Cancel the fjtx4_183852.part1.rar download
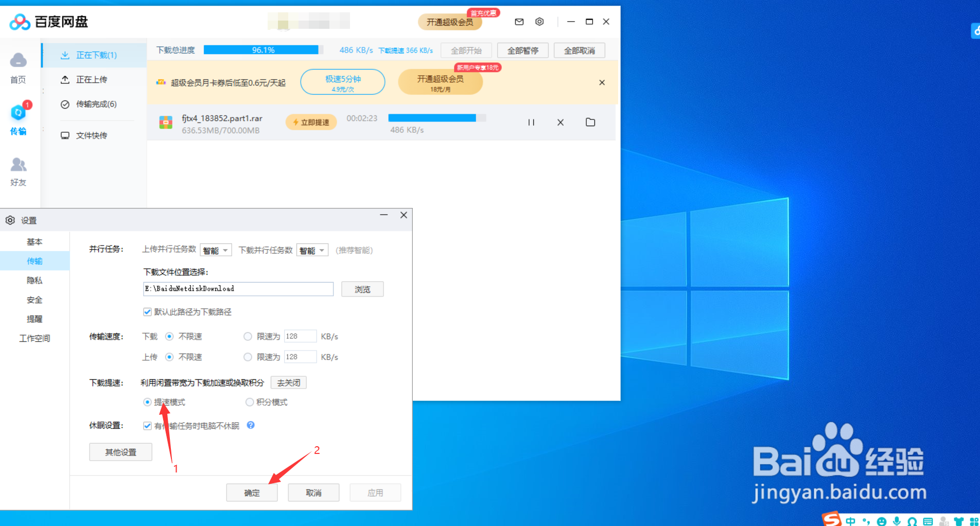 pyautogui.click(x=561, y=122)
